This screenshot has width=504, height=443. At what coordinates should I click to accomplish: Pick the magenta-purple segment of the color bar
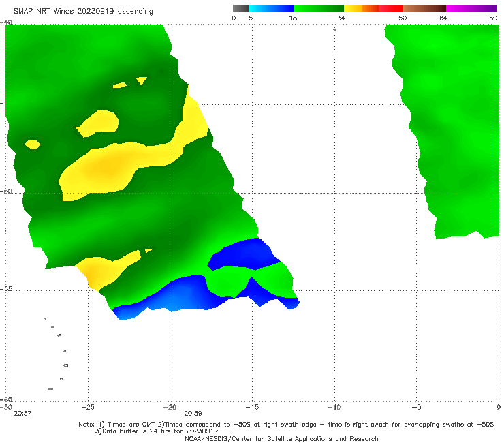click(471, 8)
